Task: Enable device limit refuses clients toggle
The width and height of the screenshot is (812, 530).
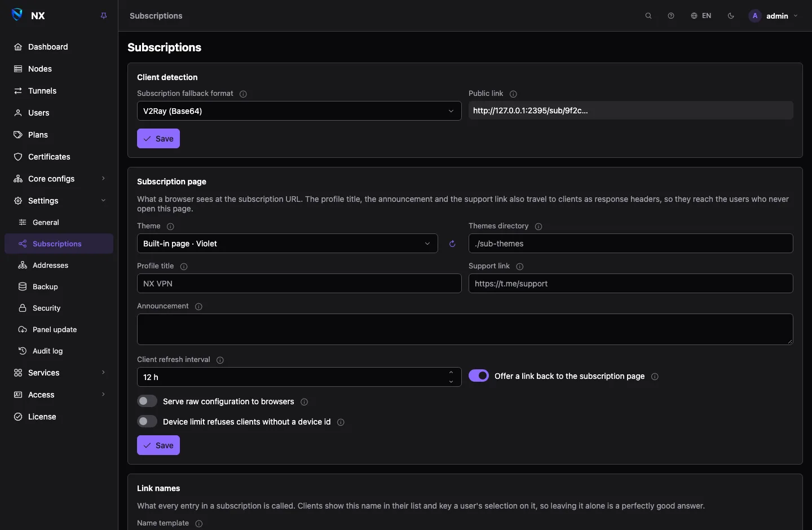Action: [147, 422]
